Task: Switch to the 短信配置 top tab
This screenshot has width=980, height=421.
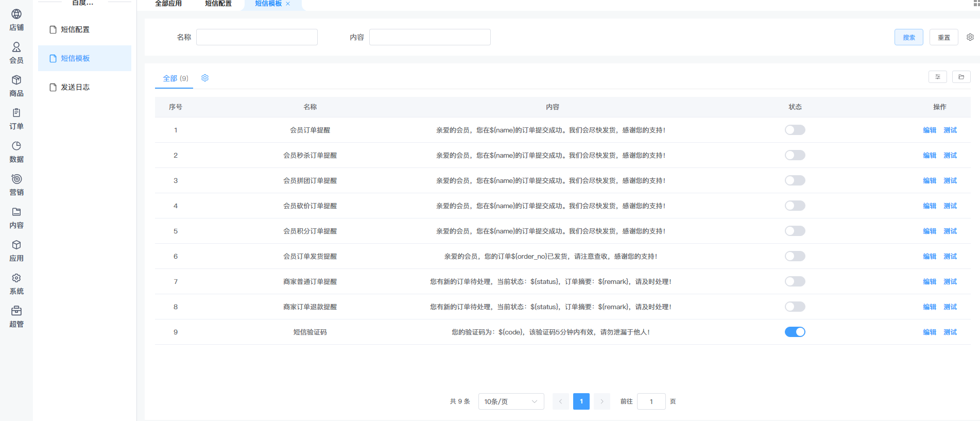Action: pos(218,4)
